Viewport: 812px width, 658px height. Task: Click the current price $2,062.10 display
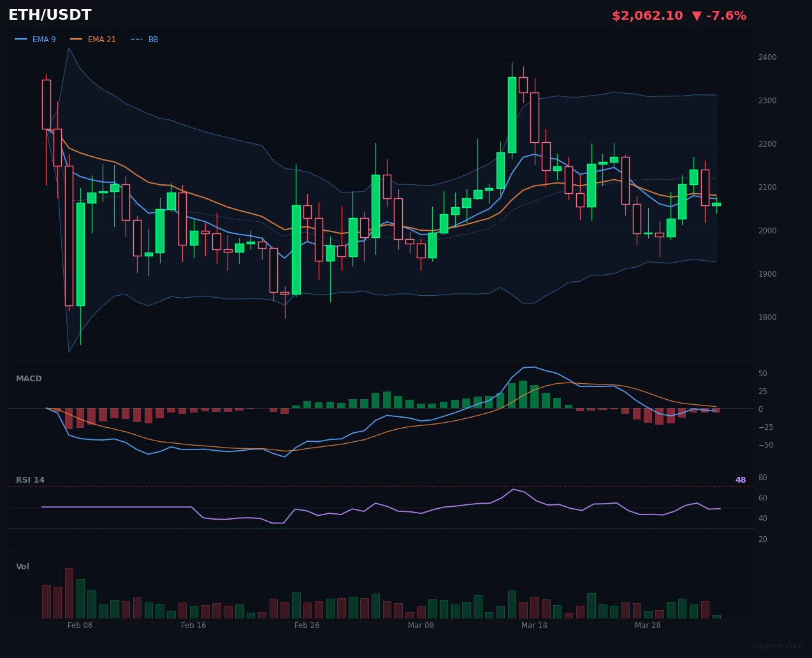point(648,15)
